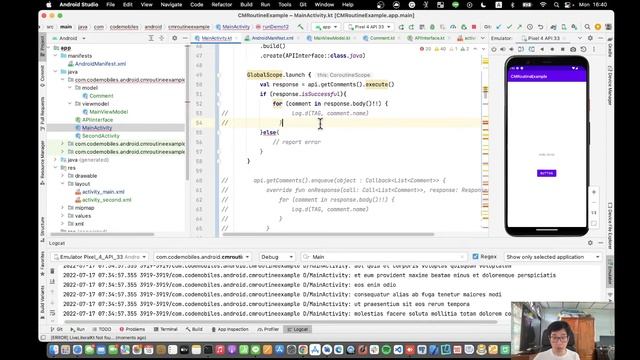
Task: Open Project panel settings gear
Action: coord(175,38)
